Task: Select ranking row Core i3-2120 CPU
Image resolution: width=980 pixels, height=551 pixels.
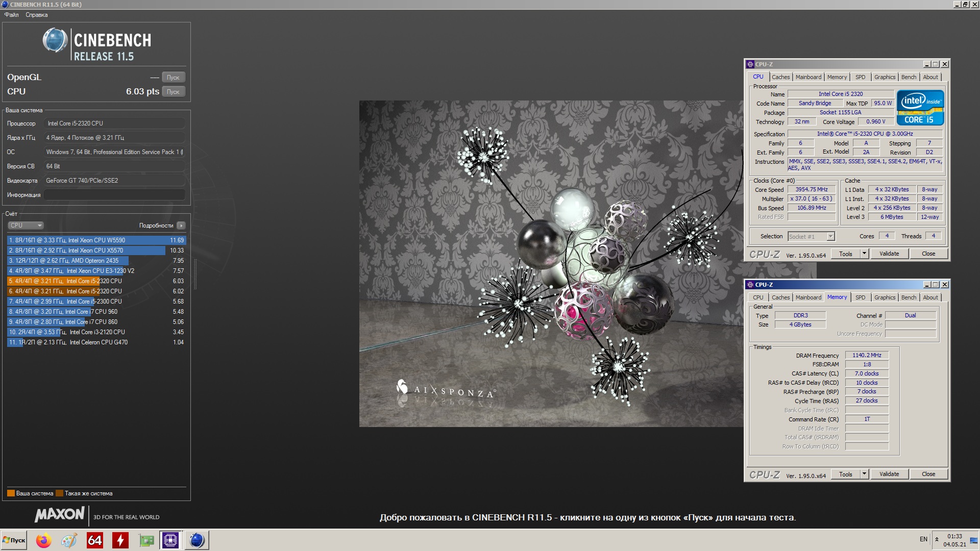Action: click(96, 332)
